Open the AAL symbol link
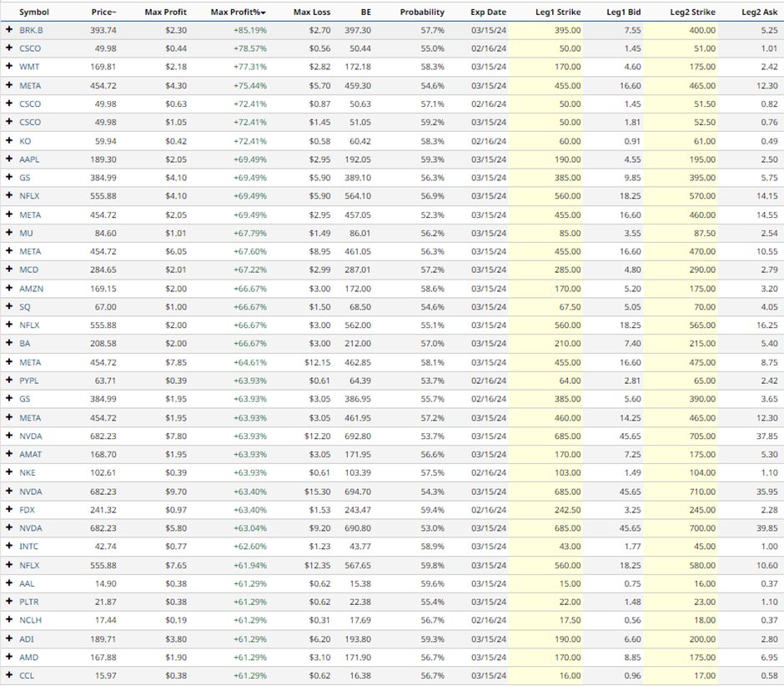The height and width of the screenshot is (686, 784). click(27, 583)
